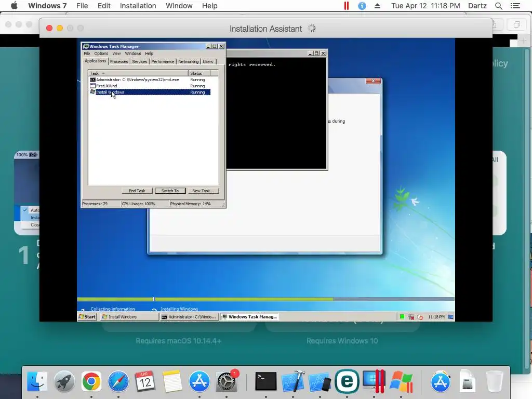Open the Installation menu in Mac menu bar
The height and width of the screenshot is (399, 532).
pos(138,6)
